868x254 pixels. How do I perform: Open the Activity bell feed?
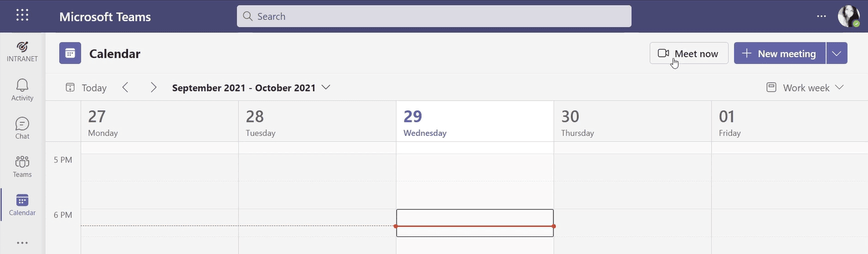pos(22,89)
